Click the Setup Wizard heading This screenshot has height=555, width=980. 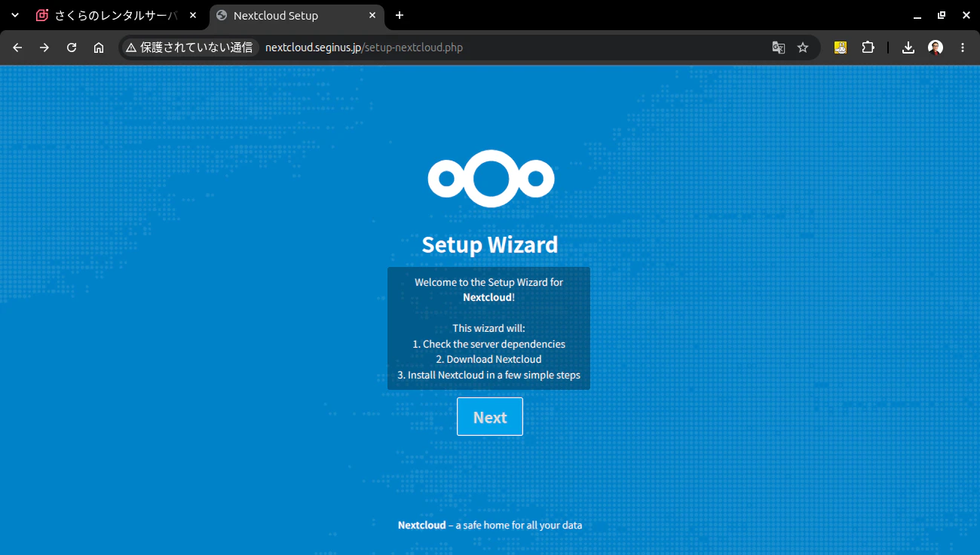(490, 244)
